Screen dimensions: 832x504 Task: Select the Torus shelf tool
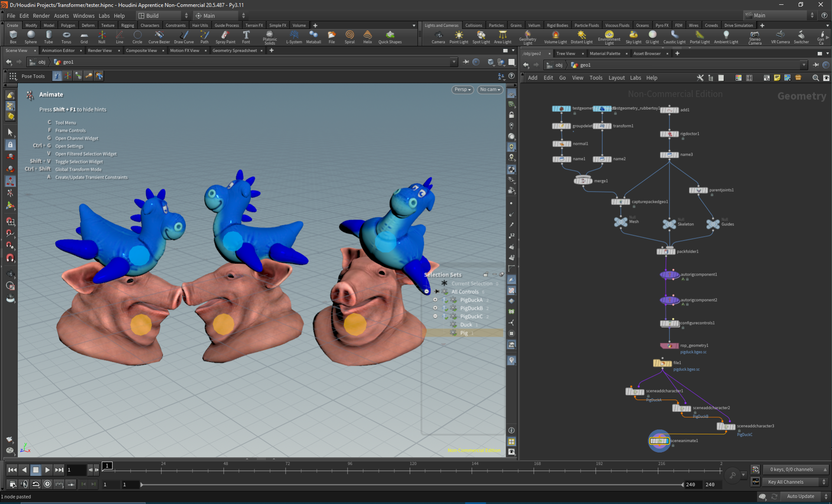66,37
